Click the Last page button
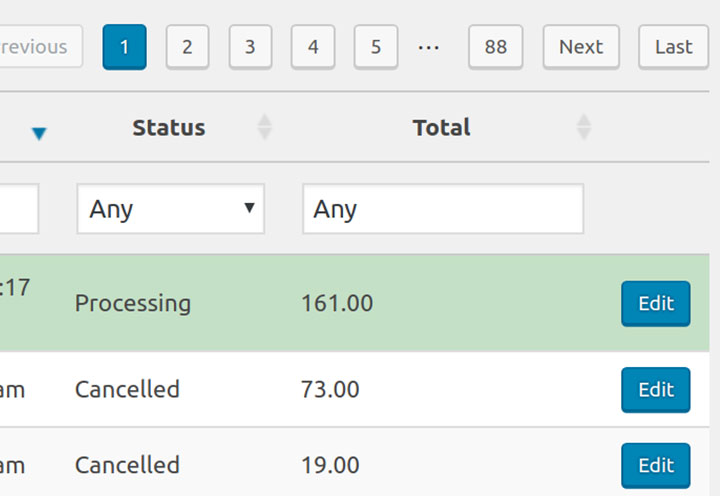This screenshot has width=720, height=496. click(x=673, y=47)
